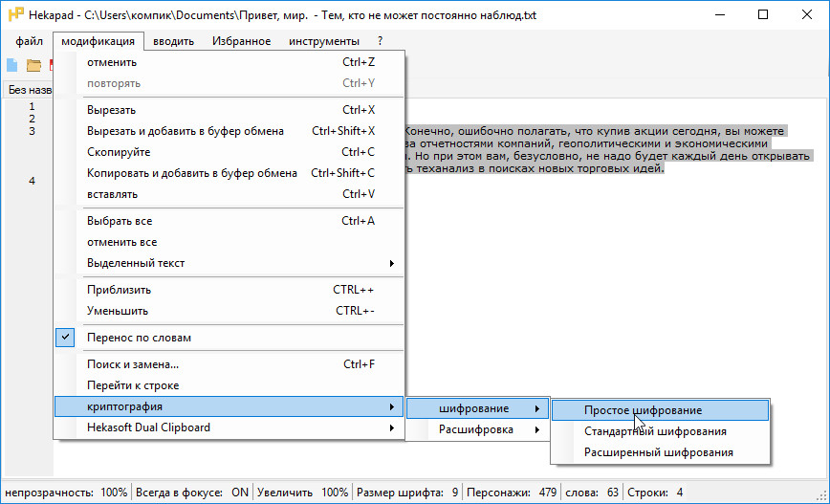Choose Стандартный шифрования option
The width and height of the screenshot is (830, 504).
coord(660,431)
